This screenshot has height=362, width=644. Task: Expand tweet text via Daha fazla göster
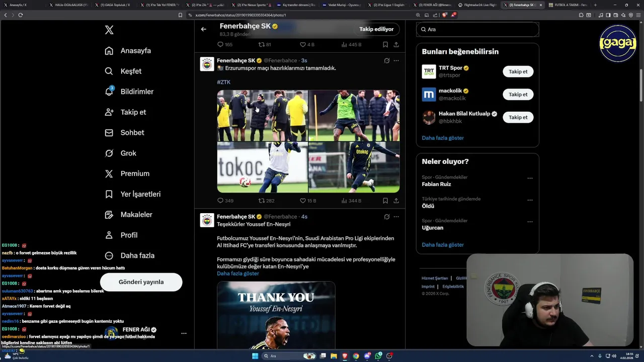point(238,274)
